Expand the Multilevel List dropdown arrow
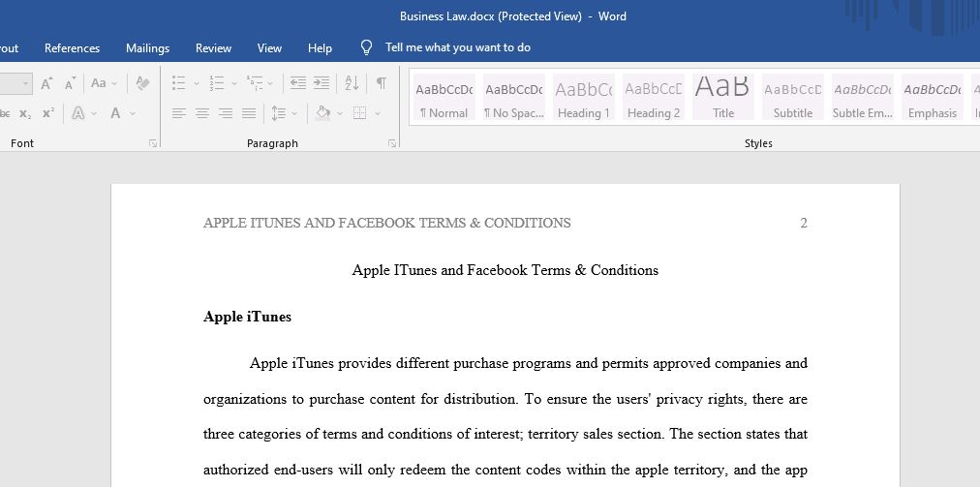The height and width of the screenshot is (487, 980). pyautogui.click(x=270, y=83)
